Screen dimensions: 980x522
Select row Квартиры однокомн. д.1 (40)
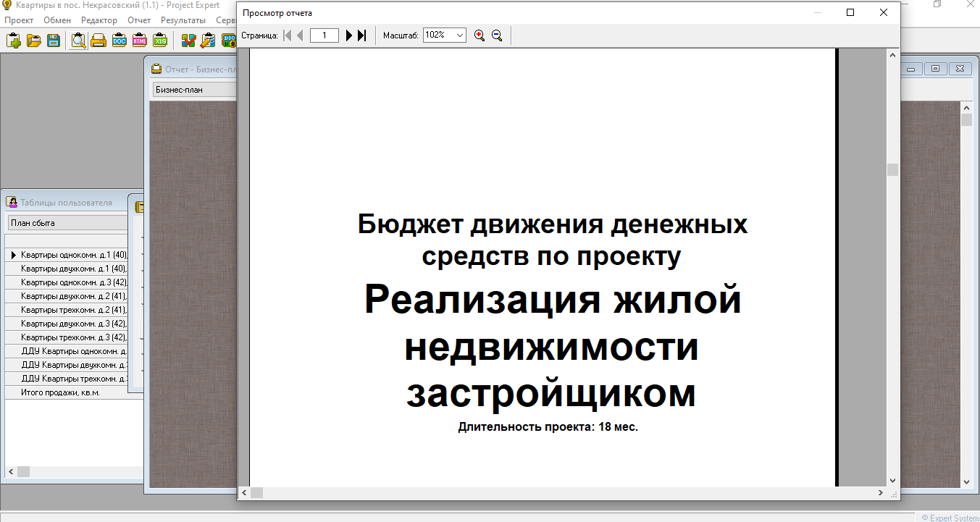(73, 255)
